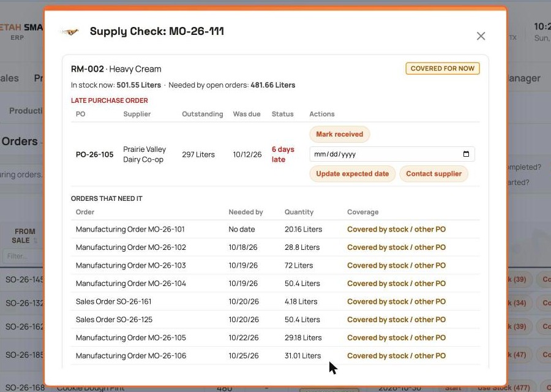Click Mark received for PO-26-105

[x=339, y=134]
